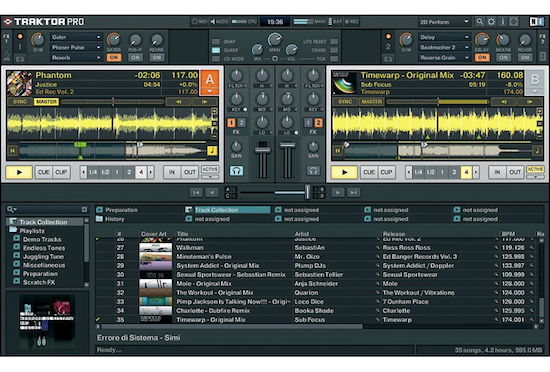Toggle MASTER on deck B
The image size is (550, 372).
pos(372,102)
